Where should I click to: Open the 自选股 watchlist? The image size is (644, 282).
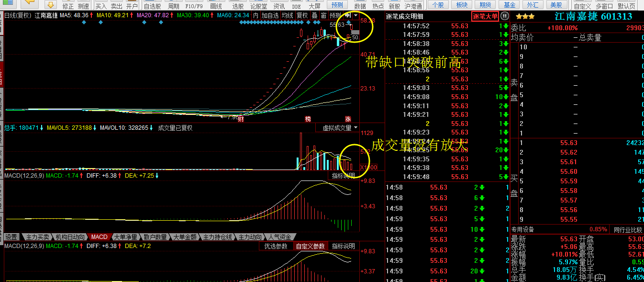[152, 6]
